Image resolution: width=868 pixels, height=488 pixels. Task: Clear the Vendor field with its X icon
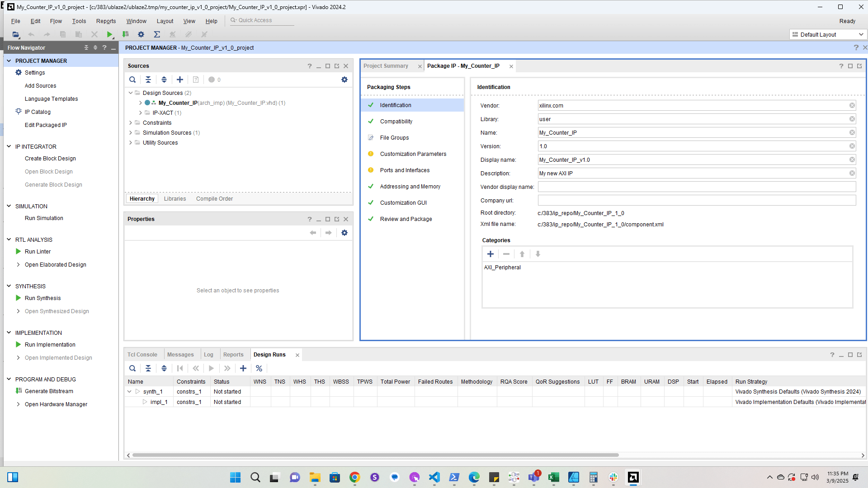tap(852, 105)
